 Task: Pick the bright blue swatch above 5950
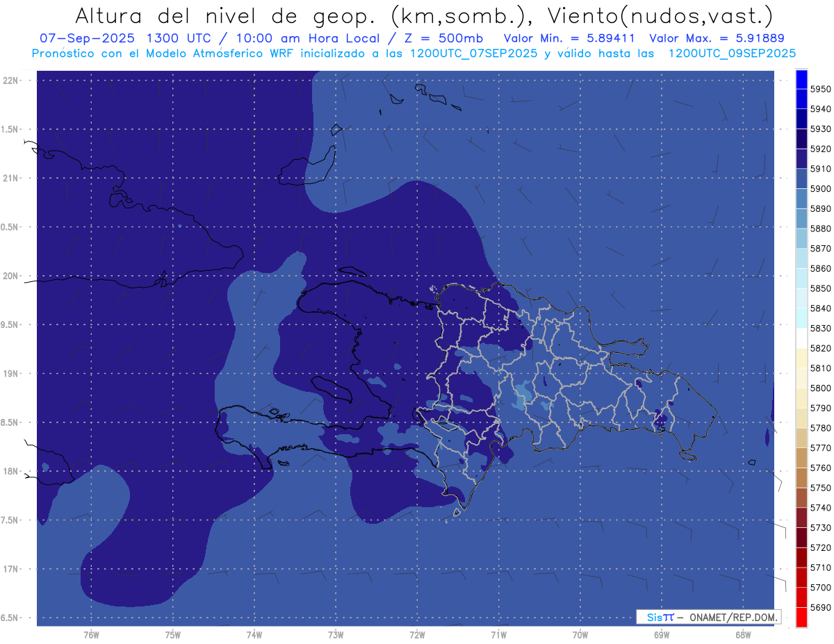[x=801, y=79]
